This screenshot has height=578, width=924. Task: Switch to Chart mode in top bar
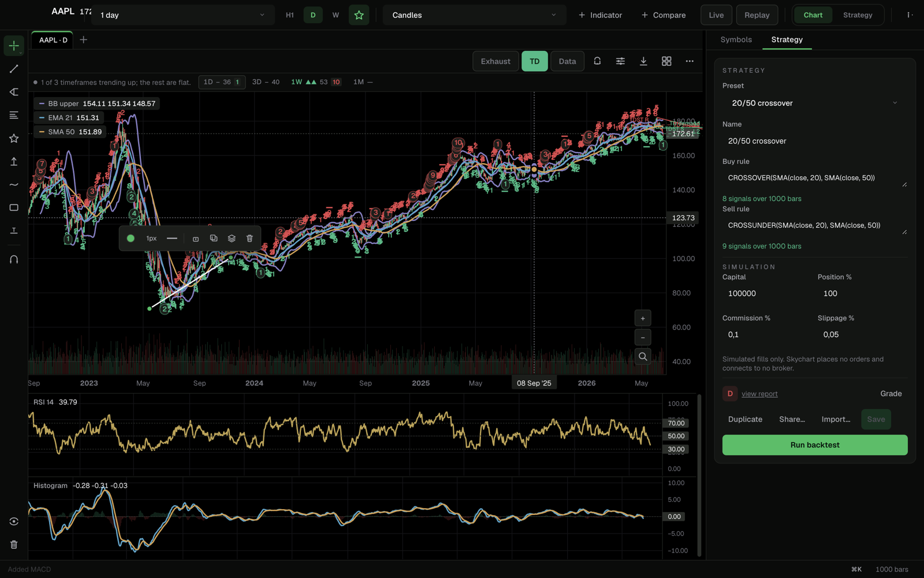tap(813, 15)
